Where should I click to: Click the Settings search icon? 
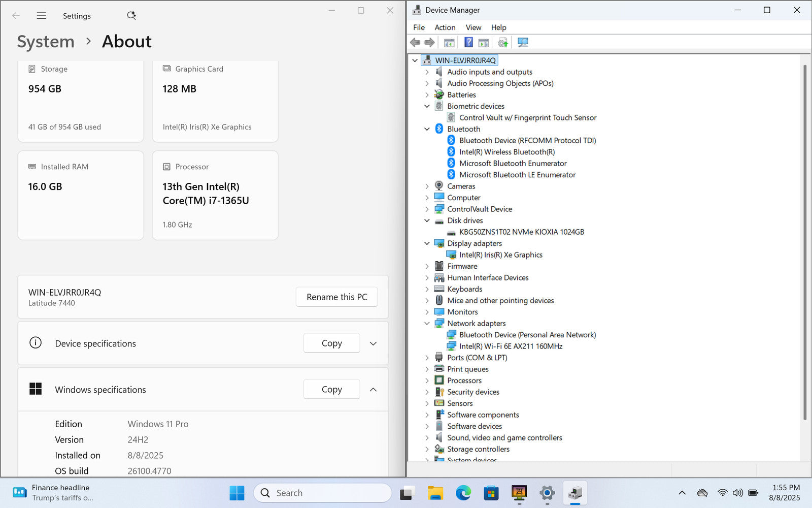pos(131,16)
